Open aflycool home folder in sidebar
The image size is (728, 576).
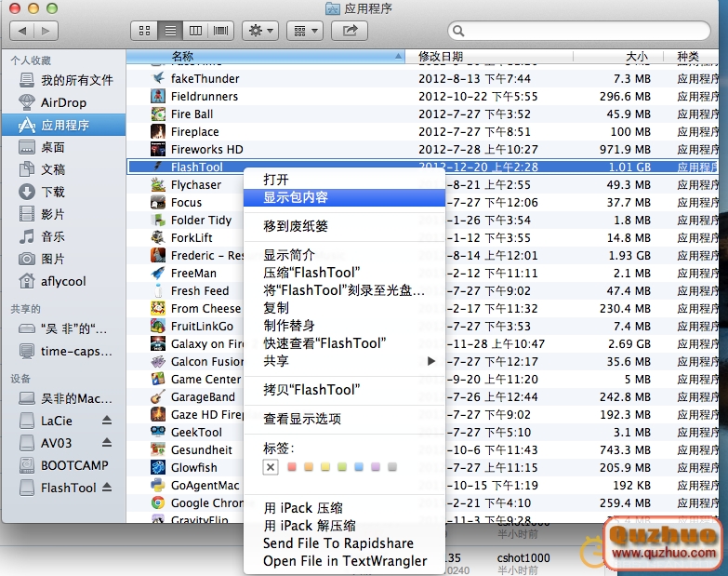tap(63, 281)
